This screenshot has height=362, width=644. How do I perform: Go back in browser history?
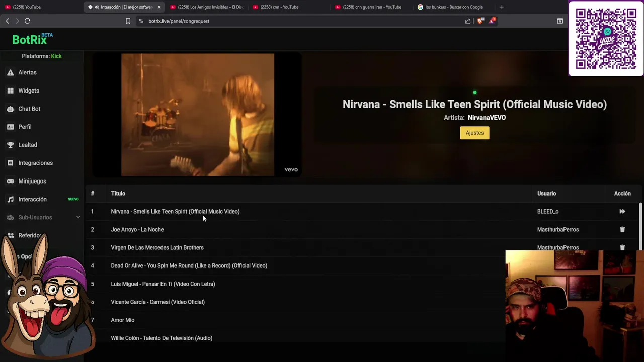click(7, 21)
